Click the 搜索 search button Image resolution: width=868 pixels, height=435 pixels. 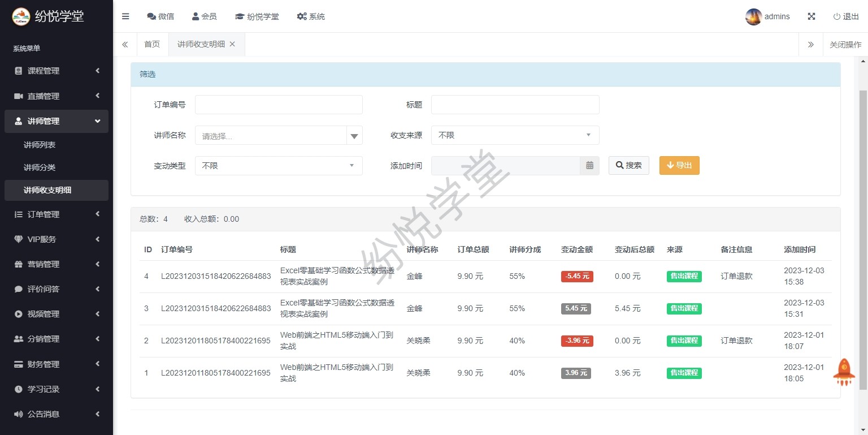(628, 165)
